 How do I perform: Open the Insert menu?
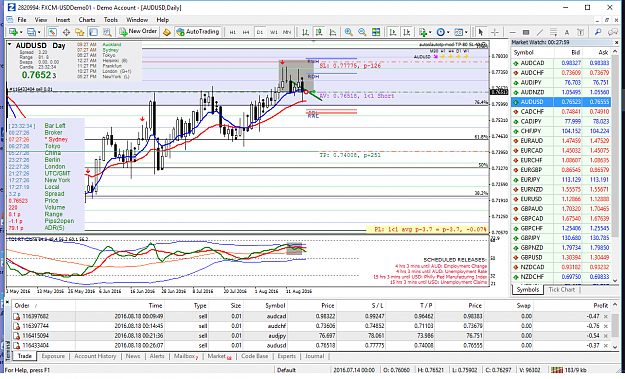63,20
